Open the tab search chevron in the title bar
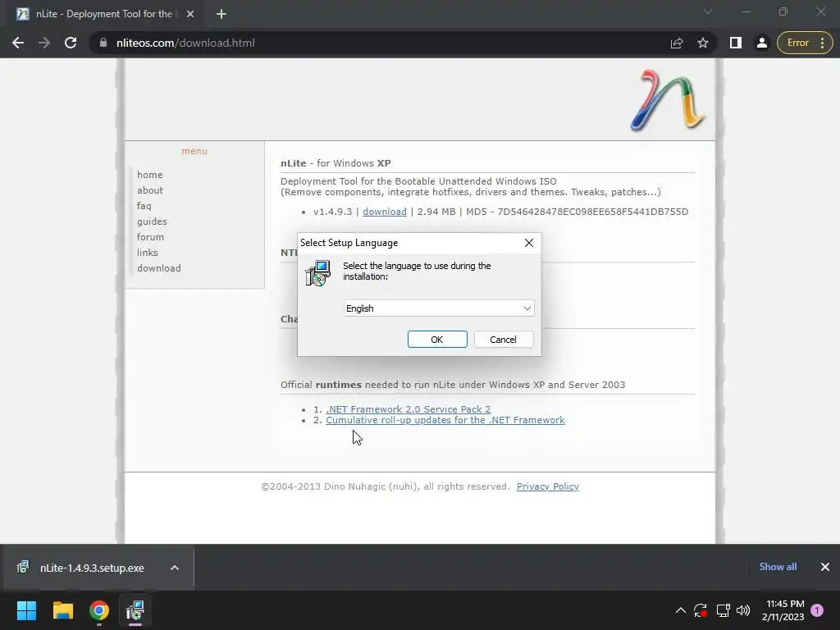 tap(708, 11)
